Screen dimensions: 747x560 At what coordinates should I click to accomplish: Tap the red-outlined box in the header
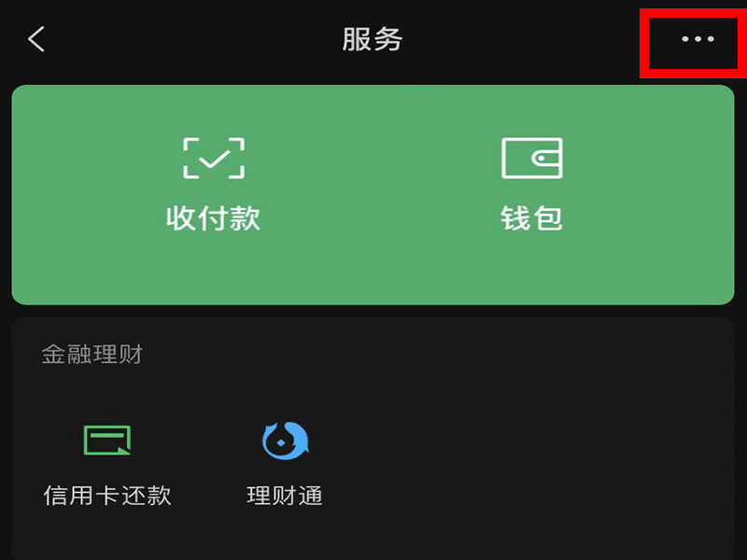pyautogui.click(x=693, y=43)
